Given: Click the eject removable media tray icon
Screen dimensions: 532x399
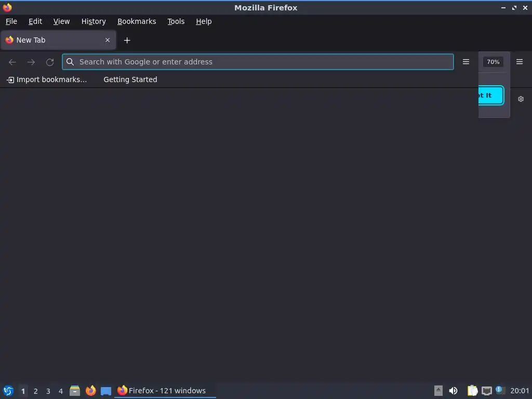Looking at the screenshot, I should point(438,391).
